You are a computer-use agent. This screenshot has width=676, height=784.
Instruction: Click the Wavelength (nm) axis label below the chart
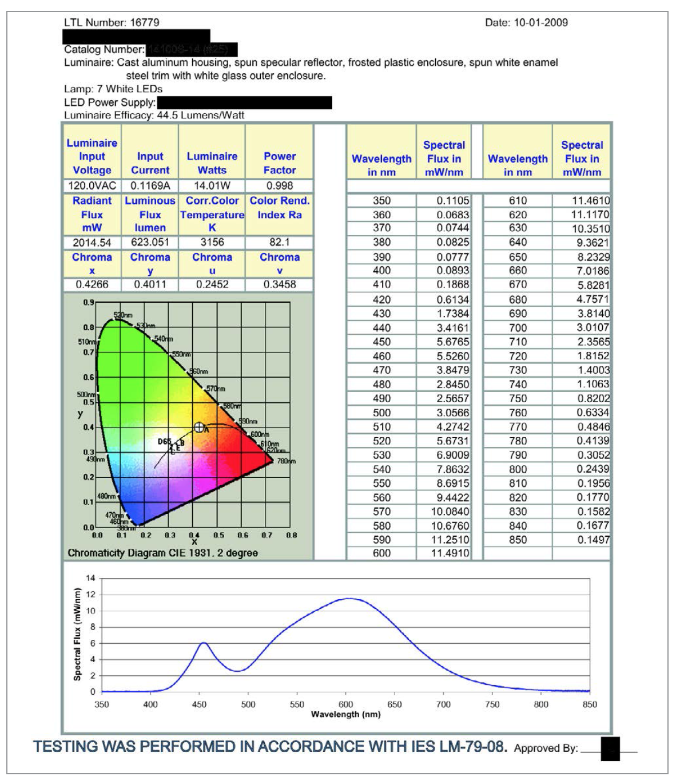[x=345, y=714]
